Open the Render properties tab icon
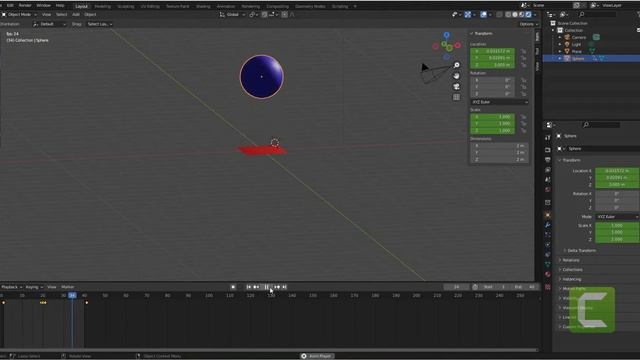The height and width of the screenshot is (360, 640). click(548, 150)
